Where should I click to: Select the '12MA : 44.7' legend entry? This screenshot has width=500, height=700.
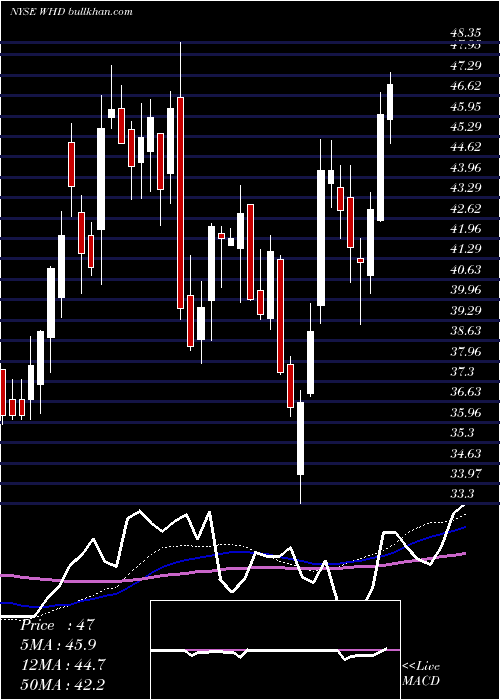click(62, 665)
